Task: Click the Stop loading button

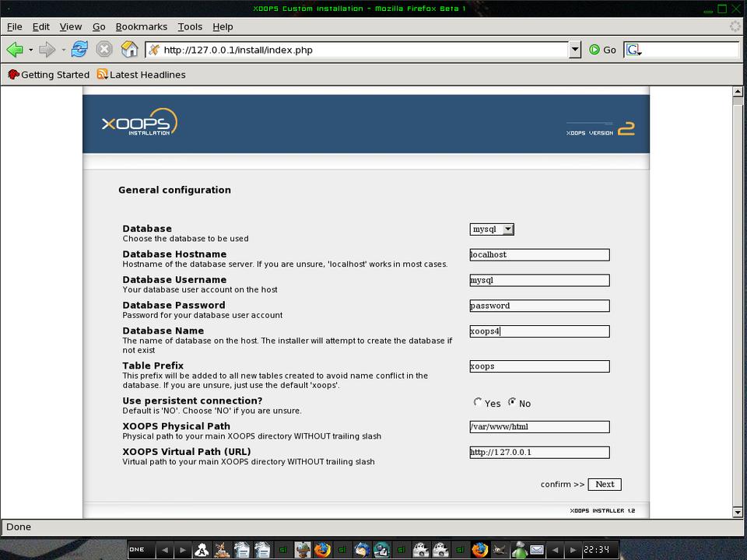Action: pyautogui.click(x=104, y=50)
